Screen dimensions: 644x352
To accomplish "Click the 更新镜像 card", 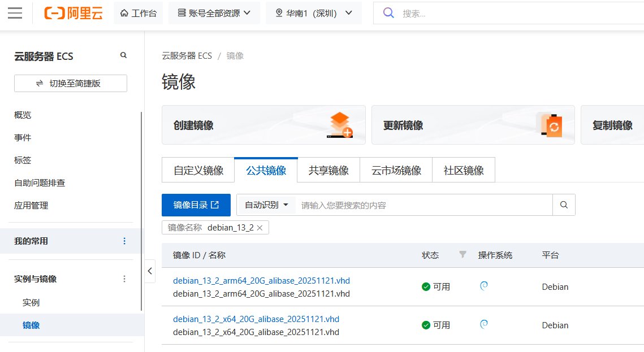I will click(x=473, y=125).
